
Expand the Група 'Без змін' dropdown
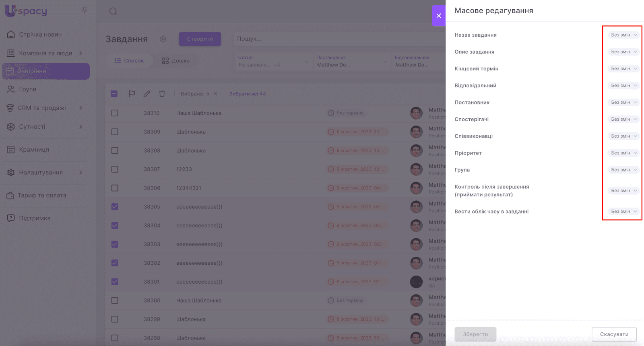click(x=623, y=170)
